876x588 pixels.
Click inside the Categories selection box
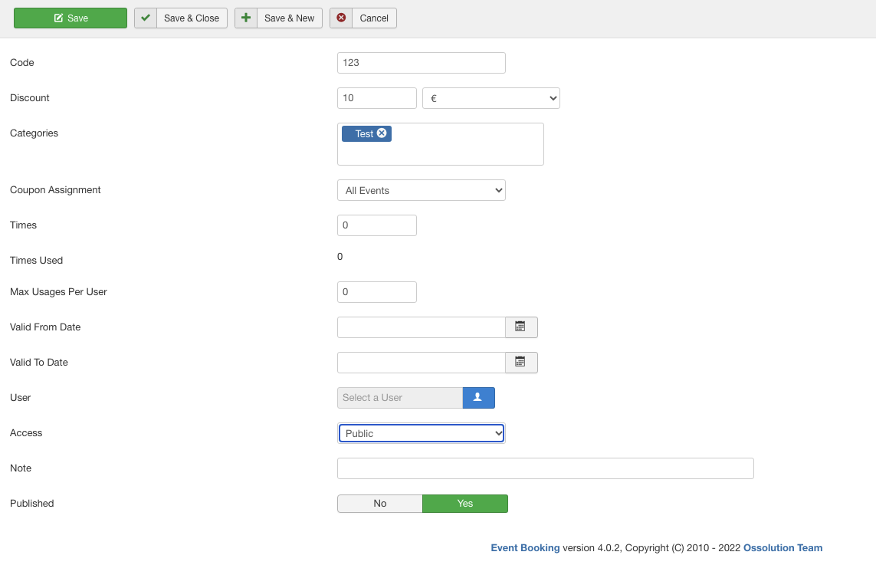click(460, 151)
